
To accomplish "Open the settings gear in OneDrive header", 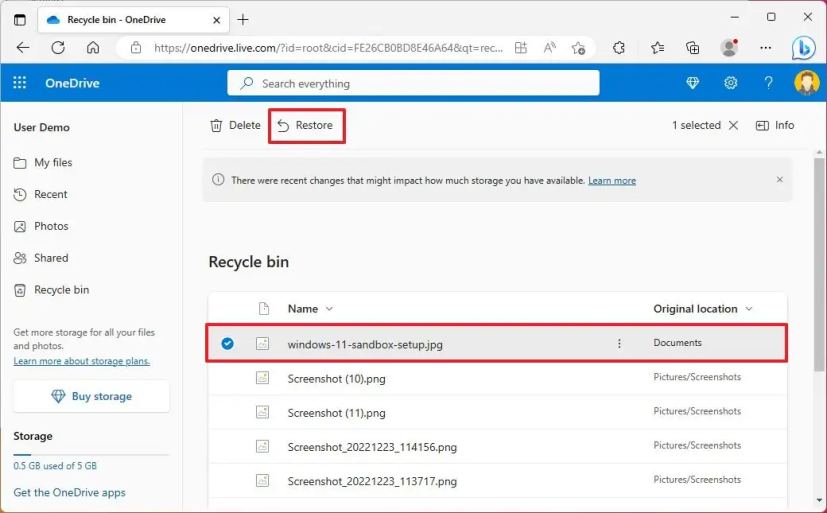I will tap(731, 83).
